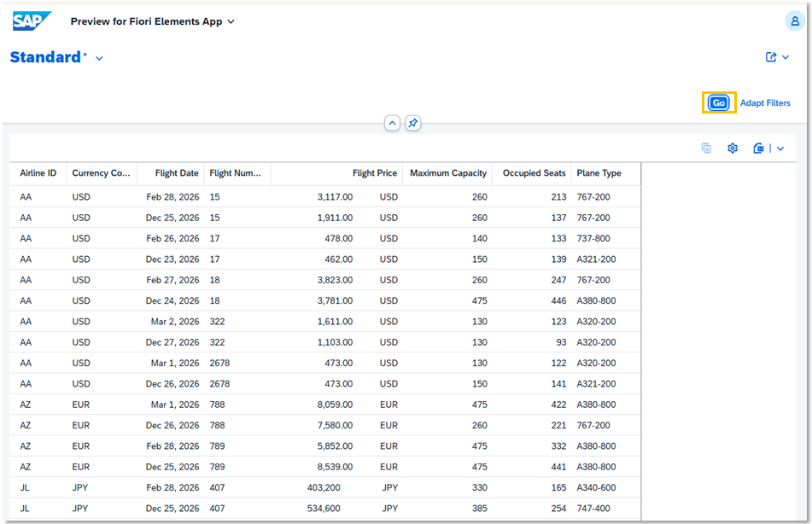Click occupied seats value 93
The height and width of the screenshot is (524, 812).
click(561, 342)
